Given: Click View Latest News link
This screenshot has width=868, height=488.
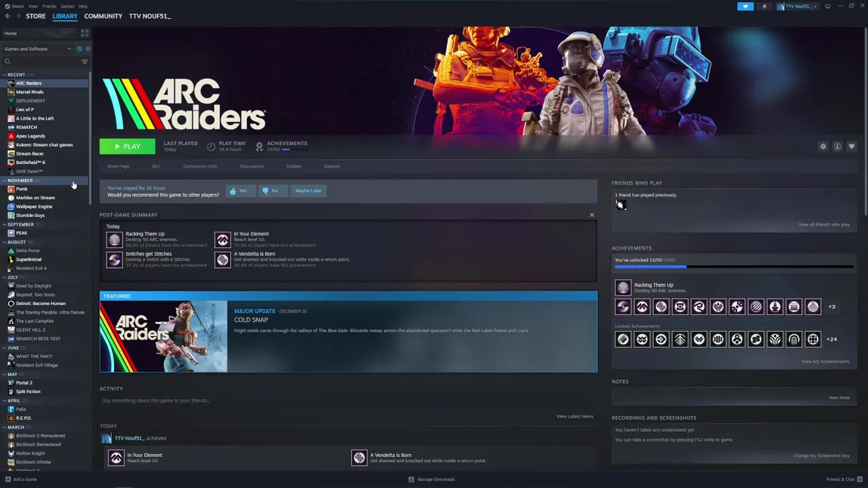Looking at the screenshot, I should 574,416.
